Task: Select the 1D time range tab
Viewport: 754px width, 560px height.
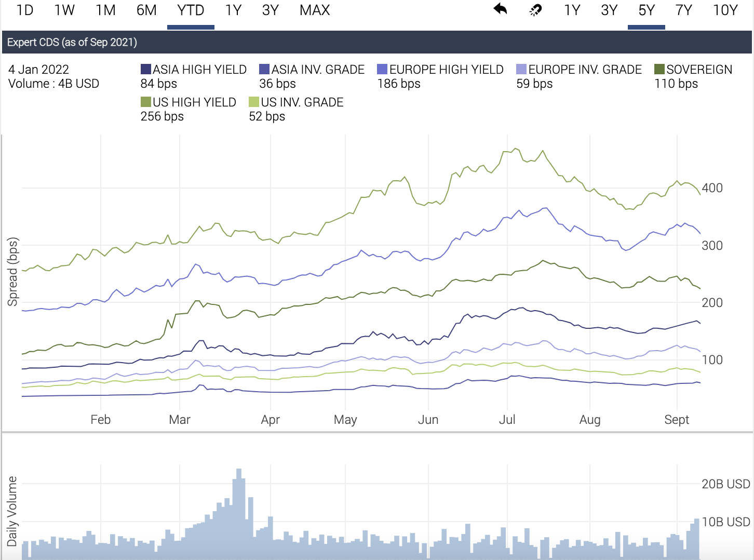Action: 25,10
